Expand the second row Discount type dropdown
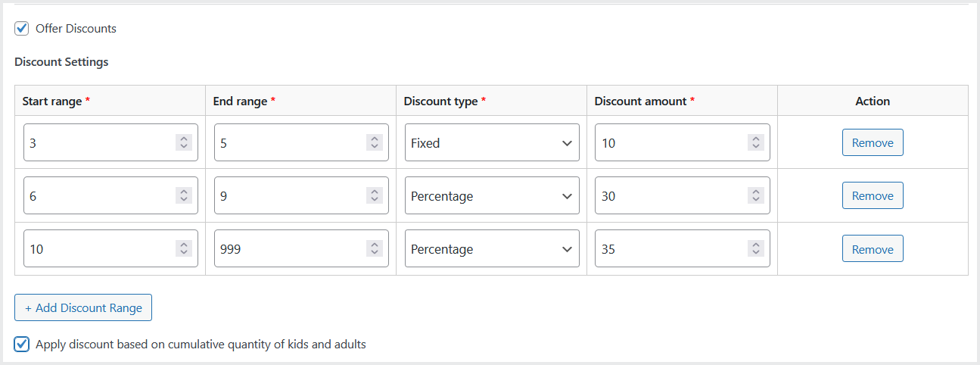This screenshot has height=365, width=980. pos(492,196)
